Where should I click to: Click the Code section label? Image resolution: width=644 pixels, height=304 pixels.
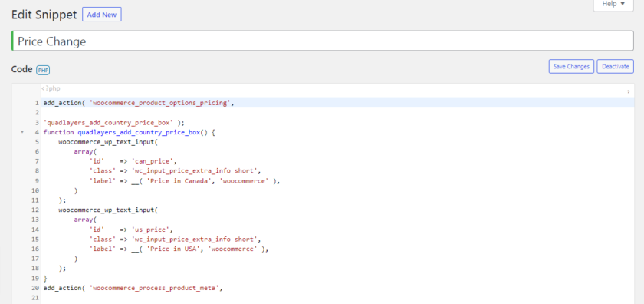coord(21,70)
